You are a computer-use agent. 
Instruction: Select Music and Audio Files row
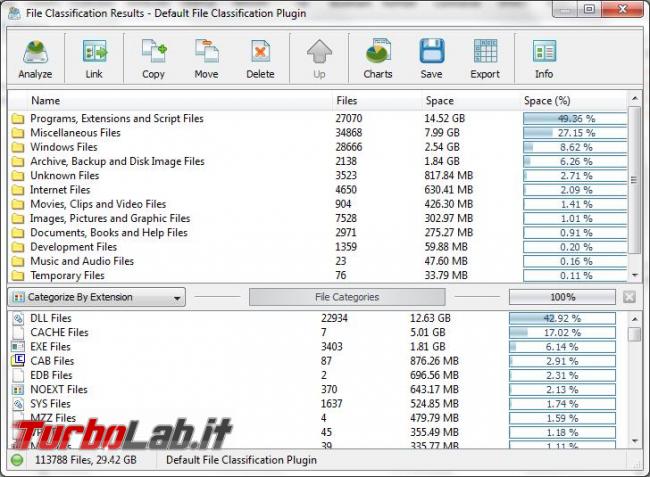point(318,262)
